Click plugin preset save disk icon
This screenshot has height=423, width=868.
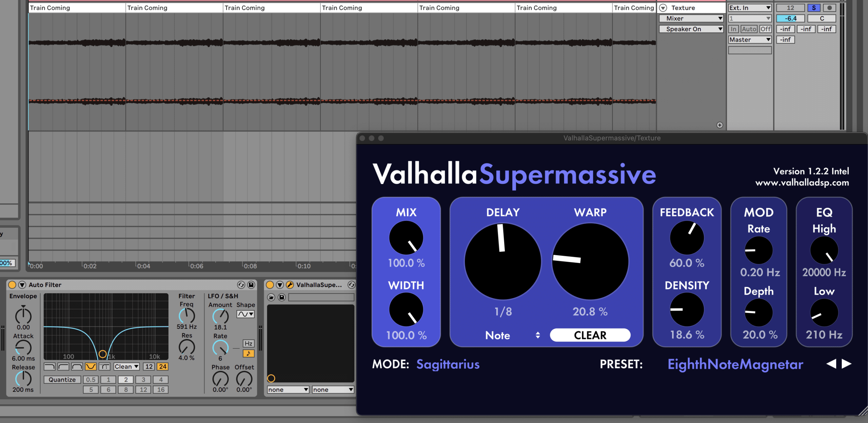pos(282,297)
